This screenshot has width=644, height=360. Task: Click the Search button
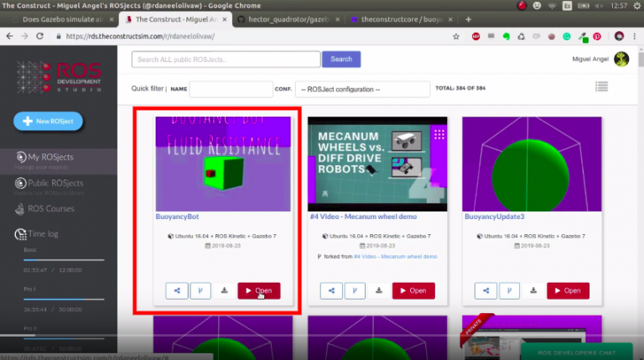(x=341, y=60)
